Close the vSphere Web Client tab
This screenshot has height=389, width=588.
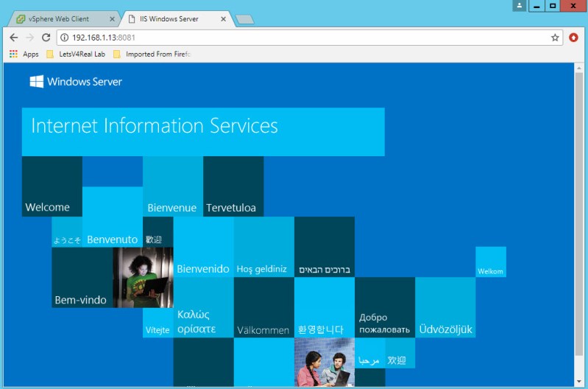coord(112,19)
